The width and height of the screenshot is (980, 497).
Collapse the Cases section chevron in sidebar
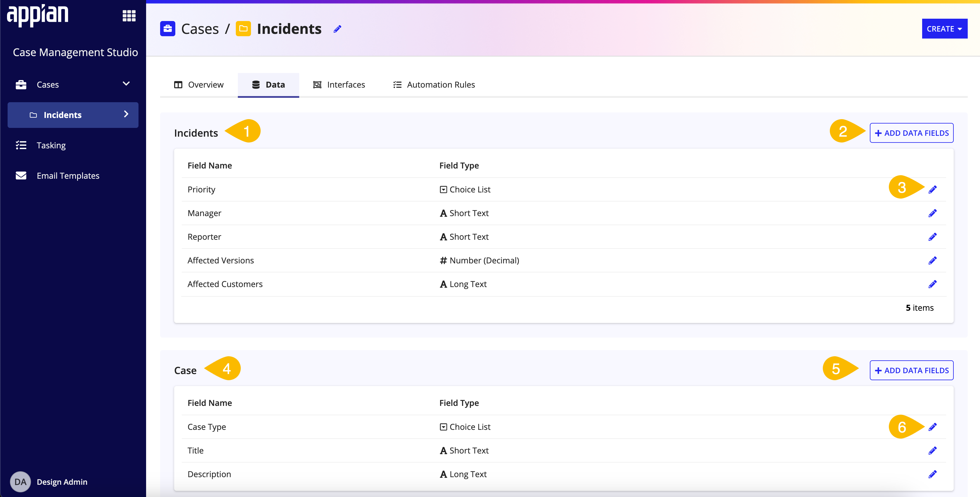click(x=126, y=84)
